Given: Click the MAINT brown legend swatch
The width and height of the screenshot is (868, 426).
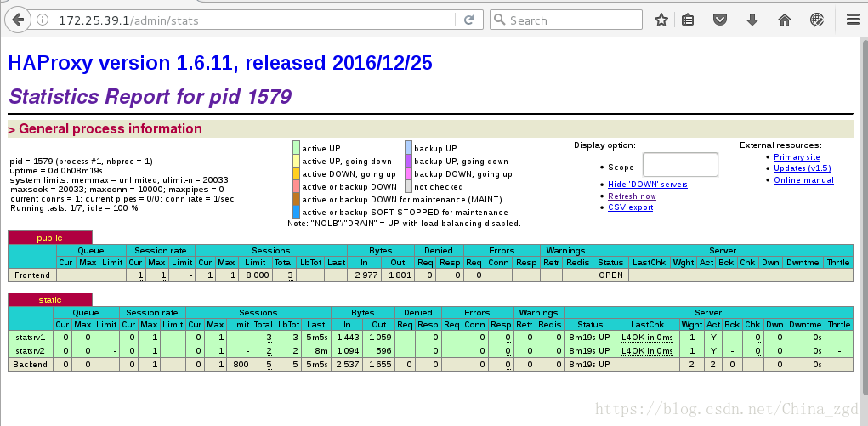Looking at the screenshot, I should click(x=296, y=199).
